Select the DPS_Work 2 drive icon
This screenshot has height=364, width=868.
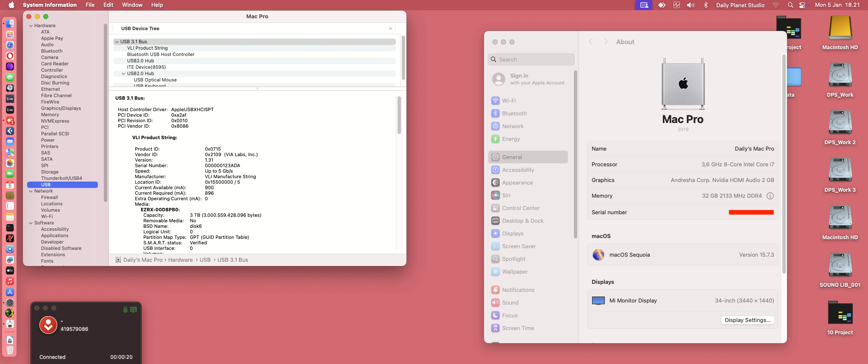(x=840, y=127)
